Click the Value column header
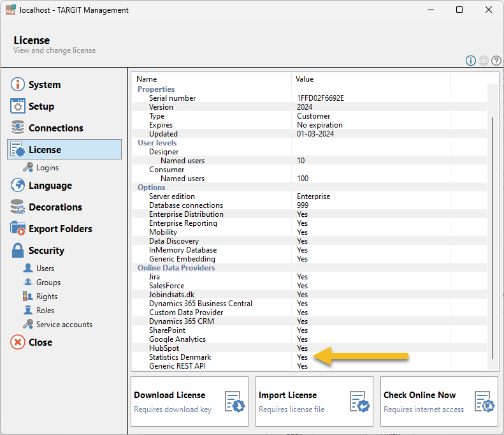The height and width of the screenshot is (435, 504). click(x=371, y=79)
